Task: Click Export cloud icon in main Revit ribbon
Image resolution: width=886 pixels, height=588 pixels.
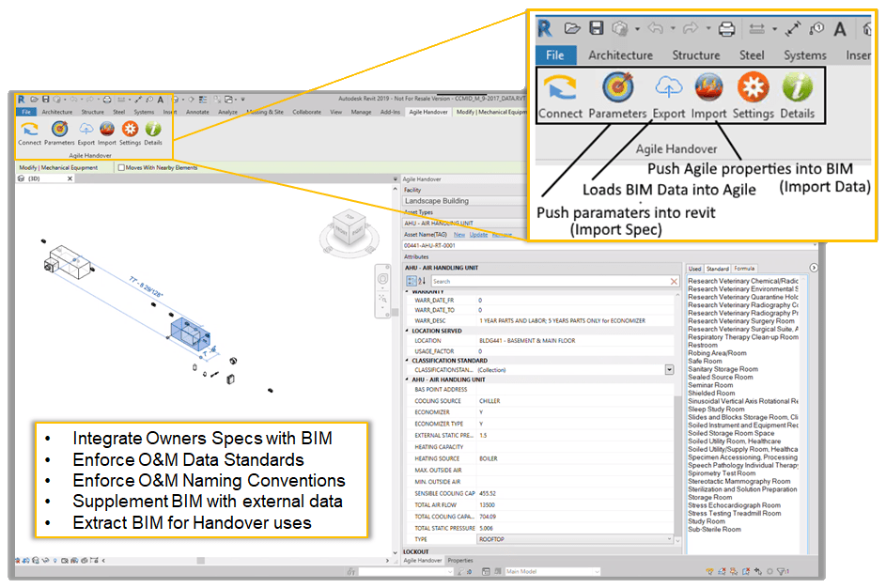Action: [85, 130]
